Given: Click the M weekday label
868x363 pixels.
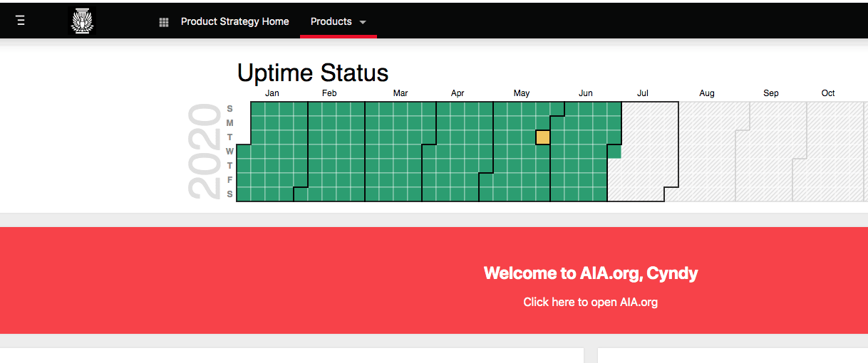Looking at the screenshot, I should click(229, 123).
